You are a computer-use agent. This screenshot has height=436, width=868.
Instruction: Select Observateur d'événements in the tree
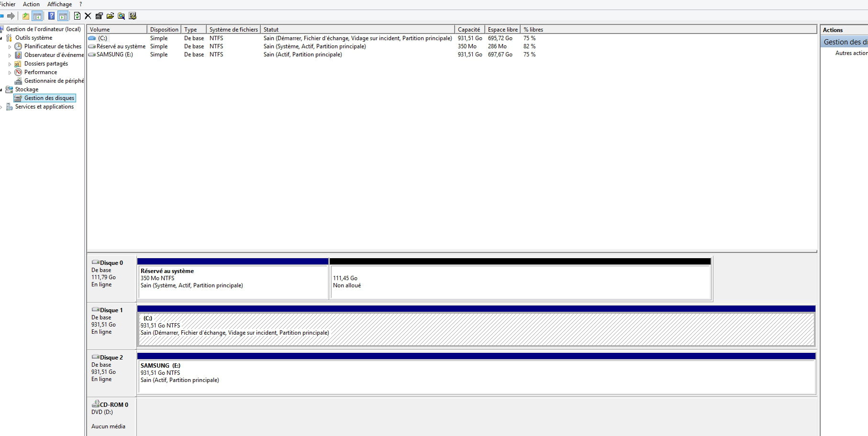[54, 55]
